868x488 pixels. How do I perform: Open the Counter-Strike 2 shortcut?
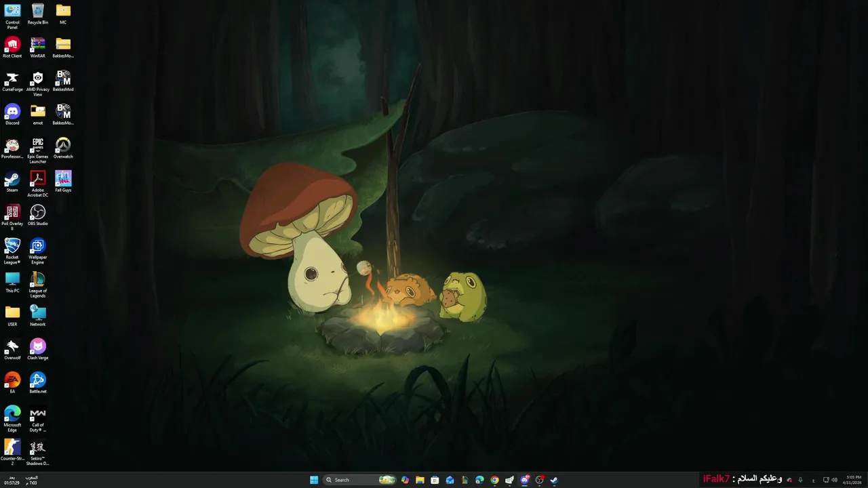[12, 453]
